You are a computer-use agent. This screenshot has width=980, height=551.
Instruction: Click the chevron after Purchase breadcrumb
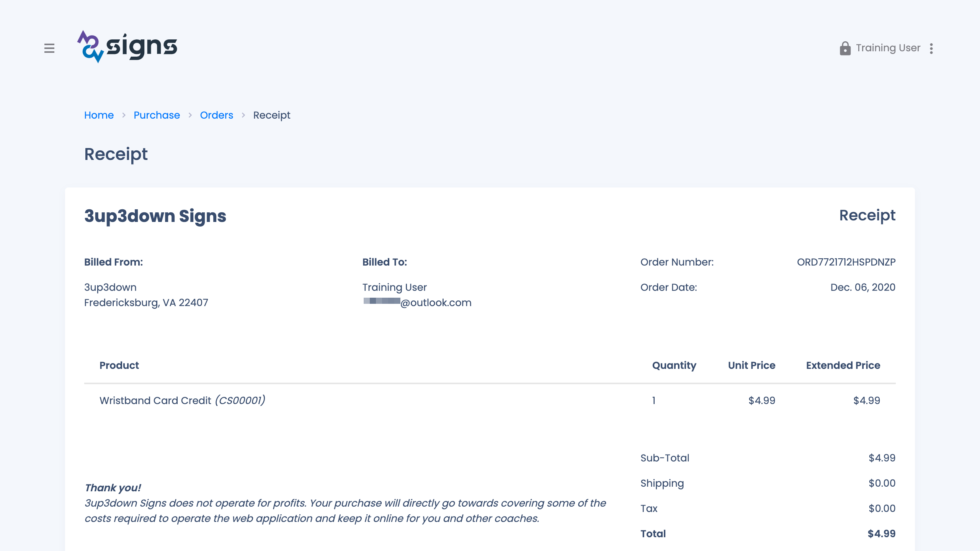pos(190,115)
